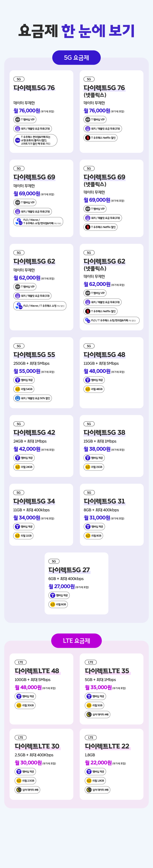Click the 리필 54GB badge
Image resolution: width=153 pixels, height=868 pixels.
24,389
